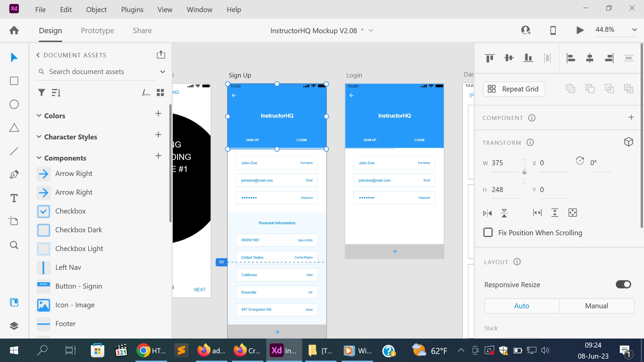Screen dimensions: 644x362
Task: Toggle the Responsive Resize switch
Action: [623, 285]
